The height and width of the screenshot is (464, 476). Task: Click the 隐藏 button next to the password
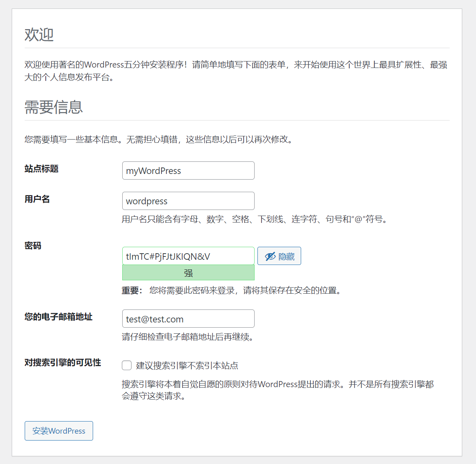pyautogui.click(x=279, y=256)
